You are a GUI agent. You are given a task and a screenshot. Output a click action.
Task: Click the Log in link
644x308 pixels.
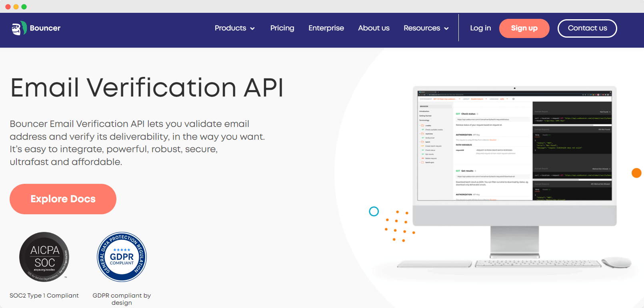tap(480, 28)
